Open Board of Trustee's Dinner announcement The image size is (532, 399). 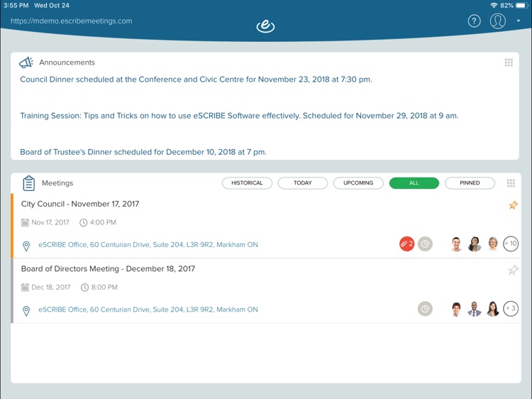click(143, 152)
